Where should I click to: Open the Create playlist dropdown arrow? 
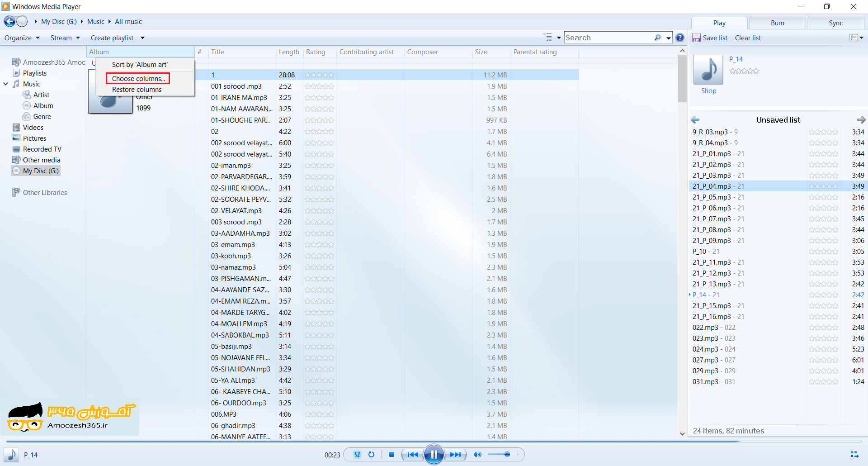[x=142, y=38]
